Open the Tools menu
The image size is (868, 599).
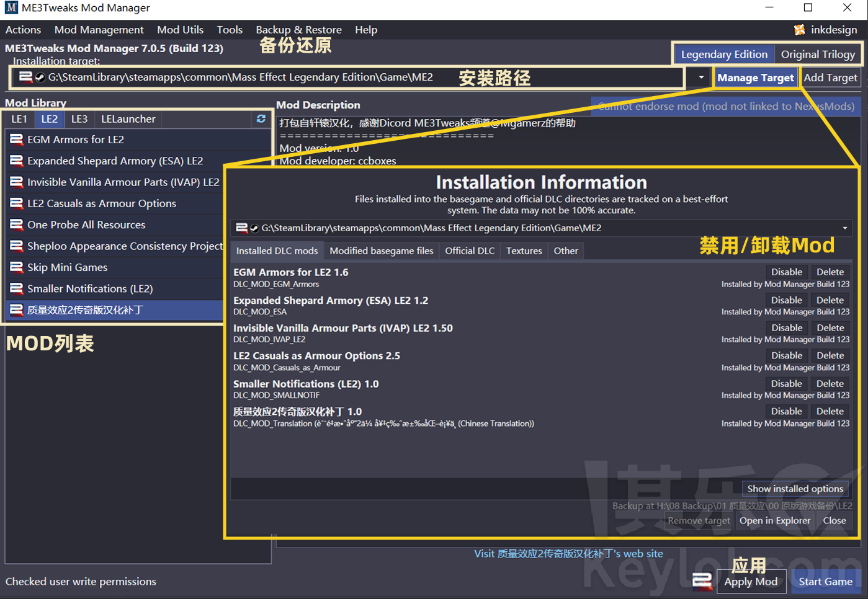pyautogui.click(x=230, y=30)
